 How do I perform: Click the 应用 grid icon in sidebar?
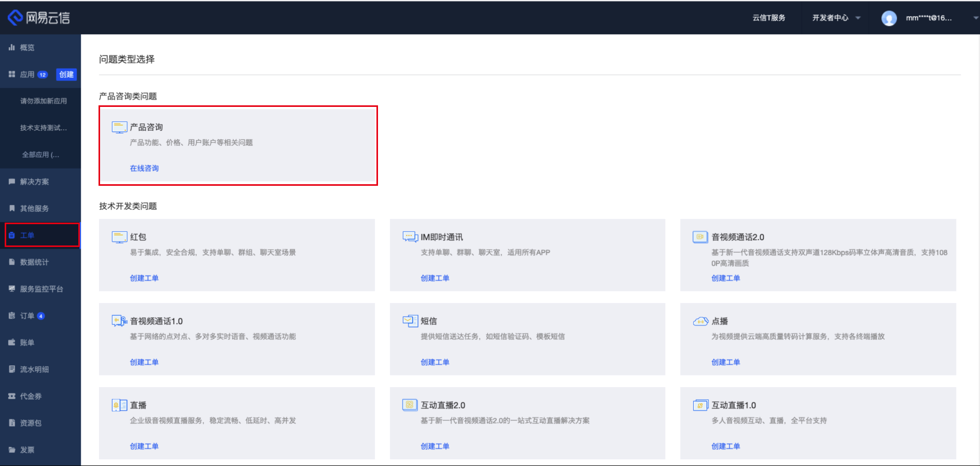[x=11, y=74]
